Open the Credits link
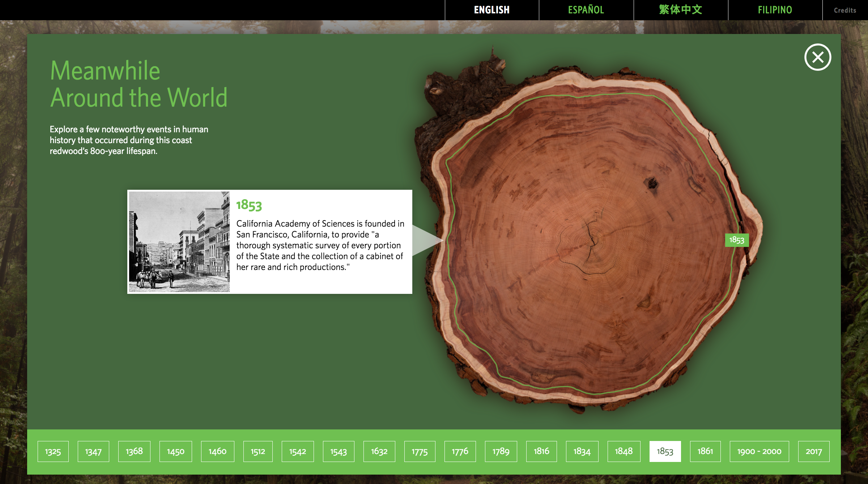Image resolution: width=868 pixels, height=484 pixels. (x=845, y=10)
